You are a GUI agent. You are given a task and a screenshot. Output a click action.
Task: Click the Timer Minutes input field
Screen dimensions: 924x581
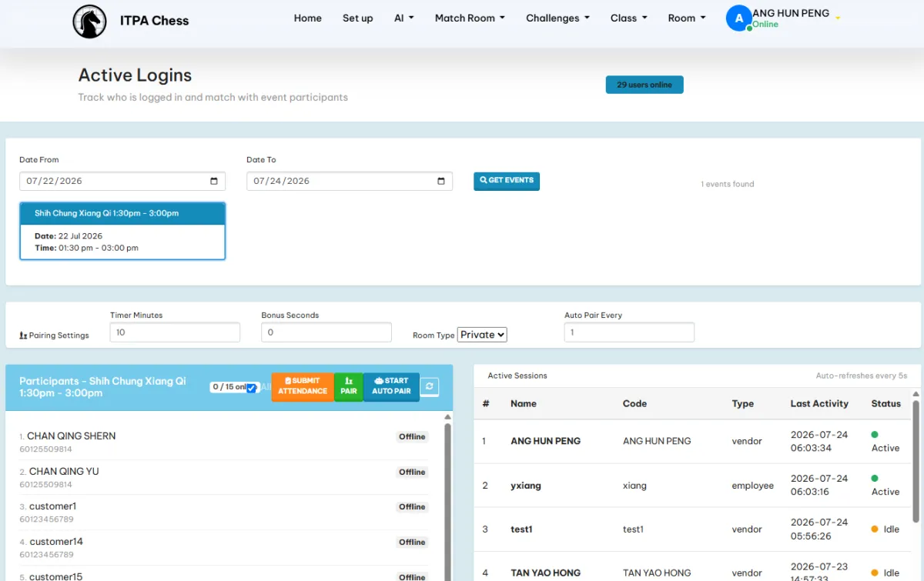click(x=175, y=332)
